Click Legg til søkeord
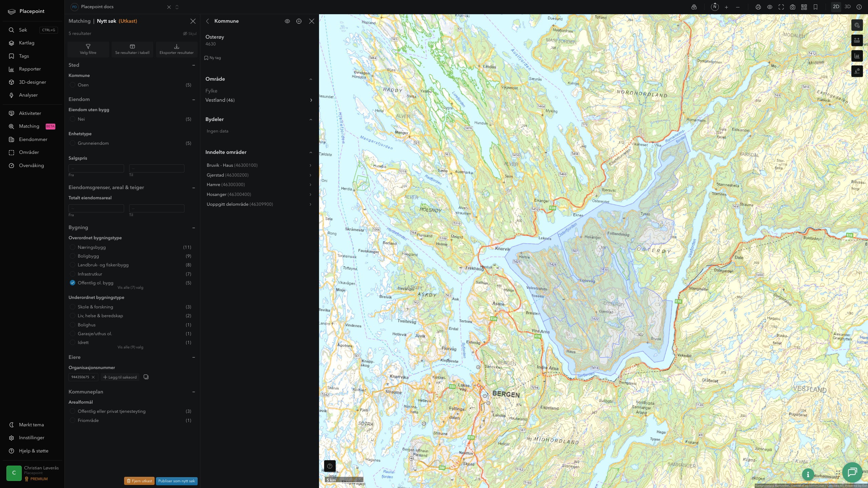The image size is (868, 488). [120, 377]
